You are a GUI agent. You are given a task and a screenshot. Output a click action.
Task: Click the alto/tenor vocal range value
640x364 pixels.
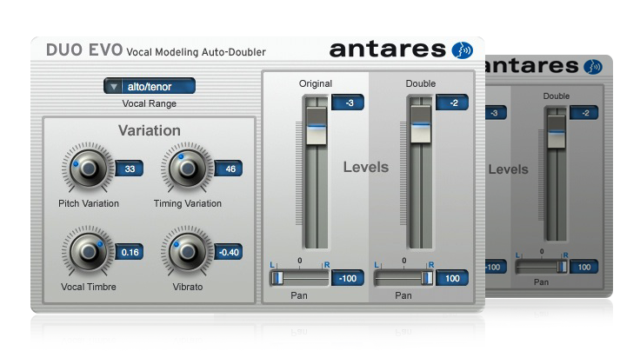[x=150, y=86]
